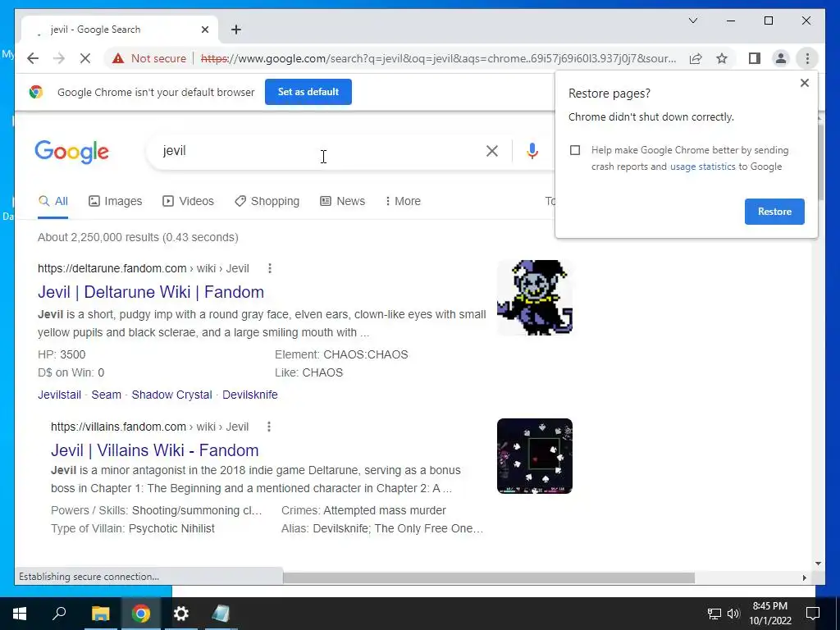The height and width of the screenshot is (630, 840).
Task: Switch to Videos results tab
Action: (188, 202)
